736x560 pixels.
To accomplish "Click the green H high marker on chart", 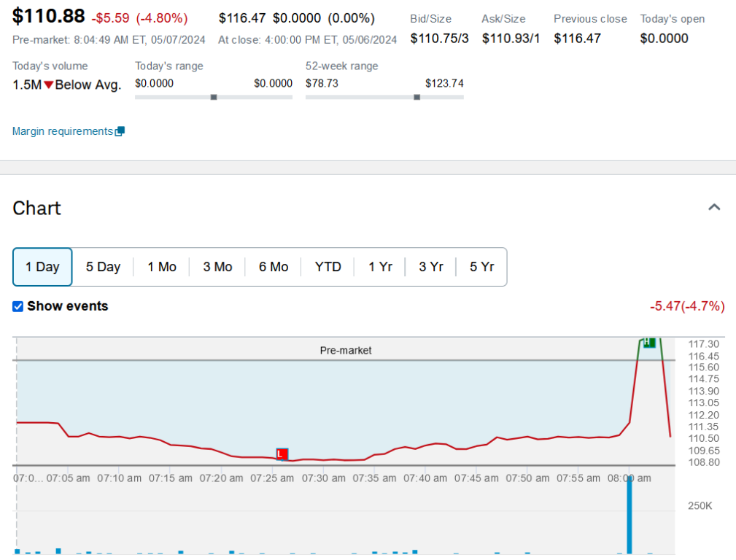I will [x=648, y=342].
